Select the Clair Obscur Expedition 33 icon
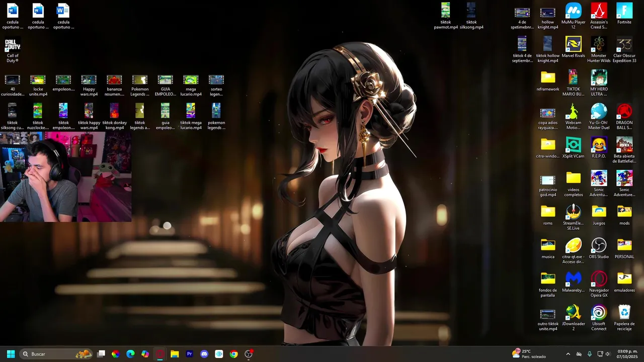Viewport: 644px width, 362px height. coord(624,50)
